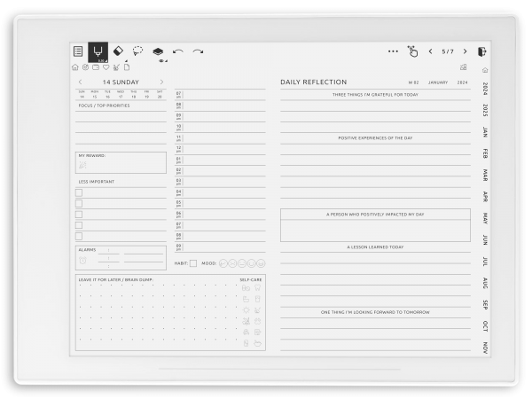Expand eraser options triangle

click(x=126, y=60)
